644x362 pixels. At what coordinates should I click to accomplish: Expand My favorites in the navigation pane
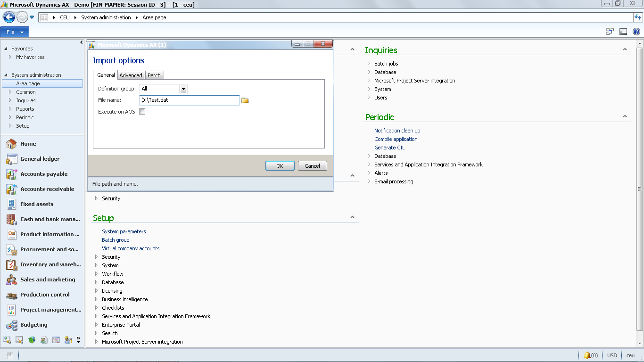[x=10, y=57]
